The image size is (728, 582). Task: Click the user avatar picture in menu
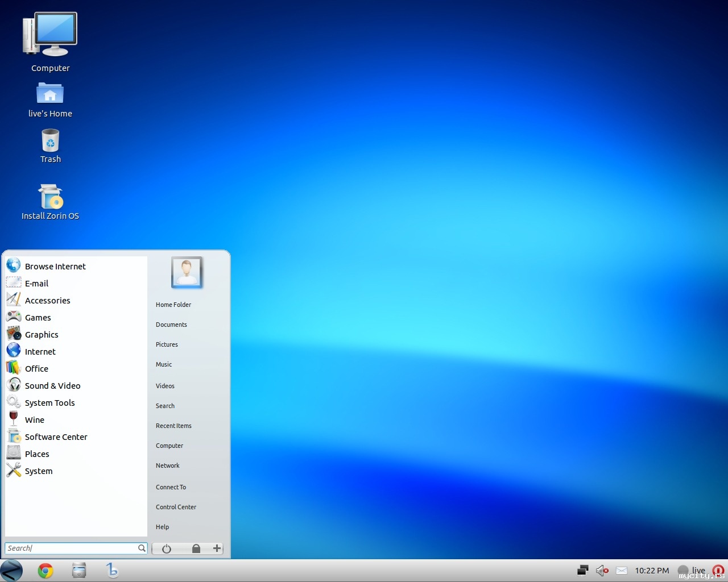(187, 272)
